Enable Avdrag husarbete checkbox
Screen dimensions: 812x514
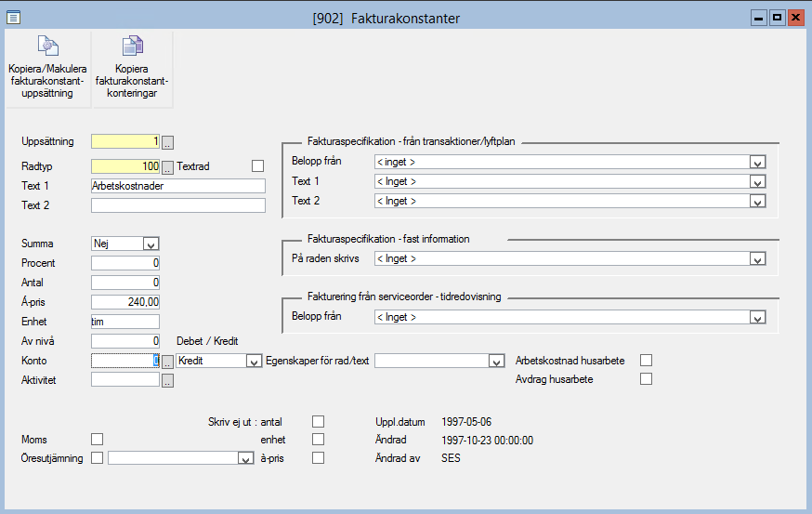(646, 379)
